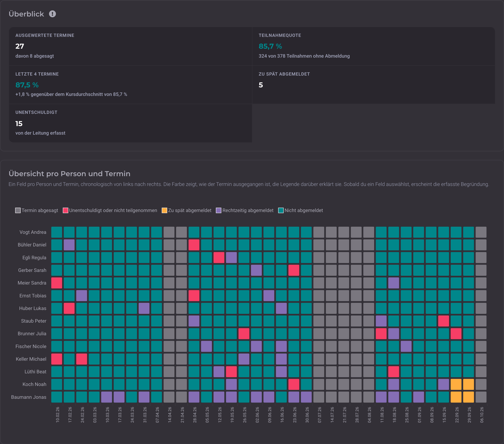Select Bühler Daniel's red cell on 28.04.26
Viewport: 504px width, 444px height.
click(x=194, y=245)
